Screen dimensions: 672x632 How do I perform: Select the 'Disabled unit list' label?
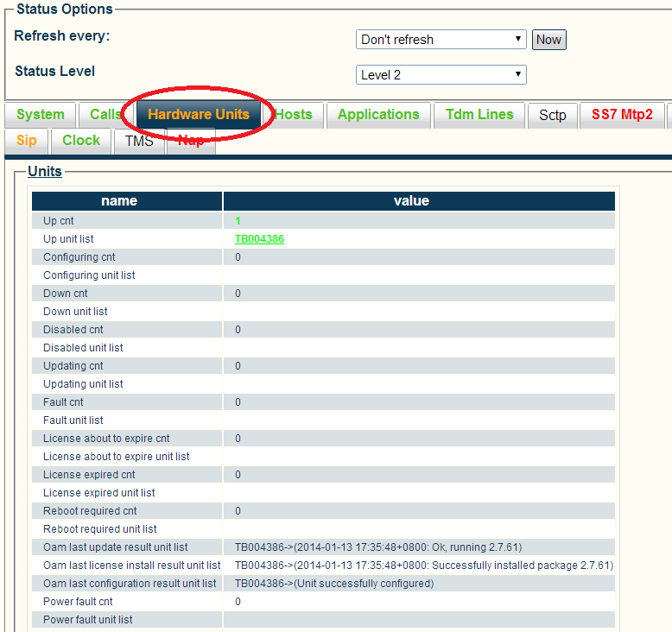click(83, 348)
